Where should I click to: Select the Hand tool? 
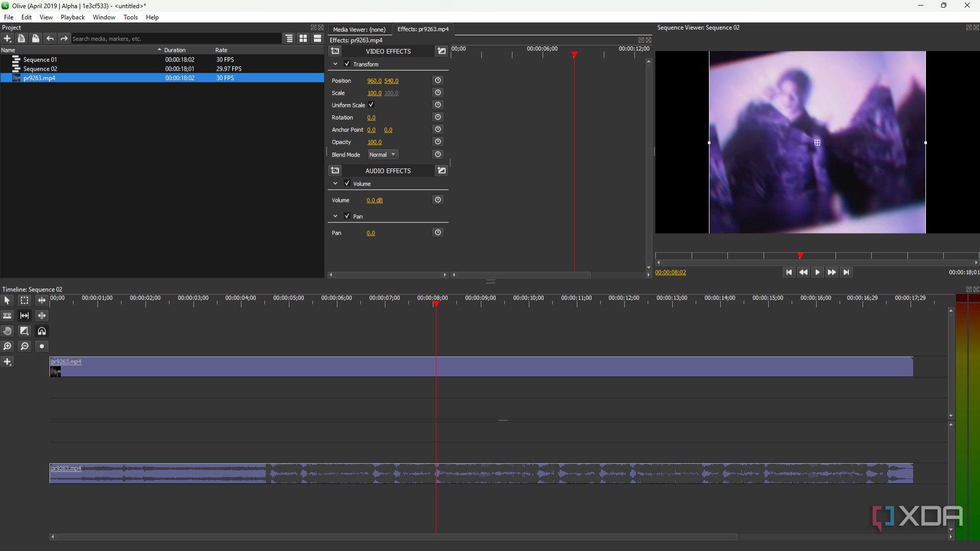(x=7, y=331)
